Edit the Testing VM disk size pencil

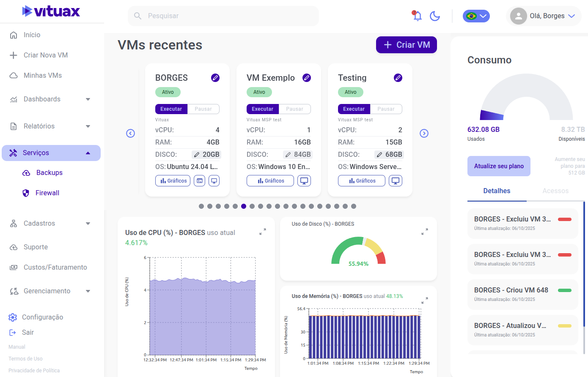[x=379, y=155]
